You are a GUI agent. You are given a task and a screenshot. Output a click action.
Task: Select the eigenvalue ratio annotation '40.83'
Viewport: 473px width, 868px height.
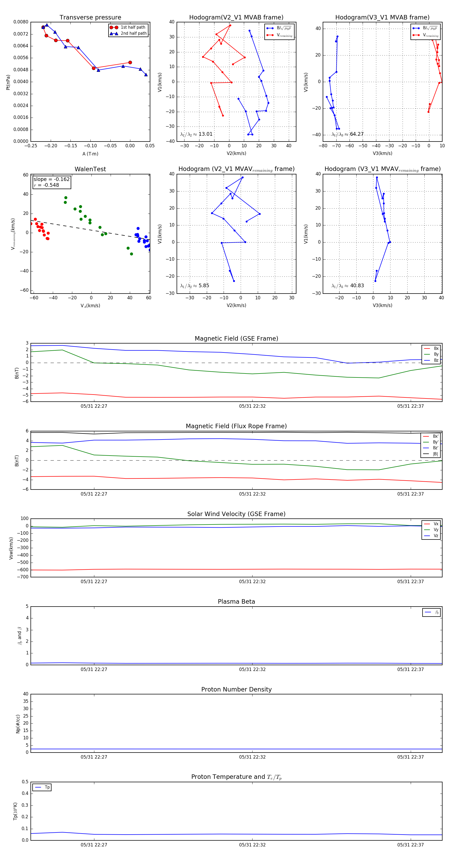tap(347, 286)
